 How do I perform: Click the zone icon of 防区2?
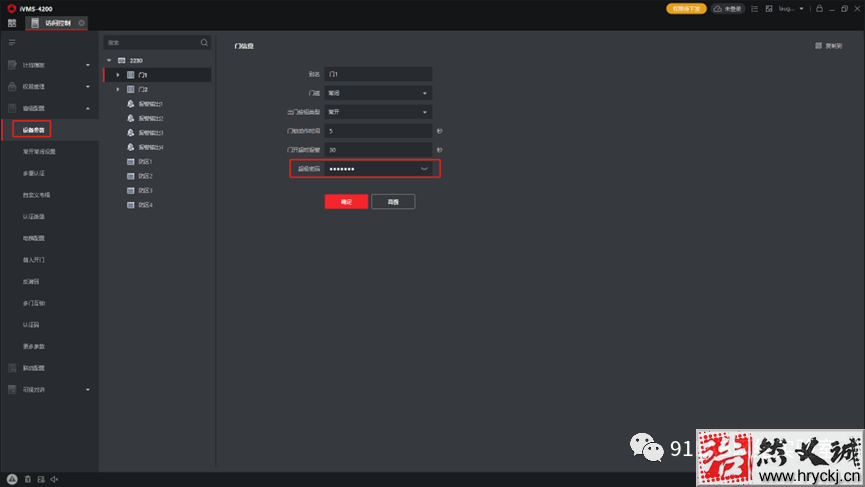click(131, 176)
